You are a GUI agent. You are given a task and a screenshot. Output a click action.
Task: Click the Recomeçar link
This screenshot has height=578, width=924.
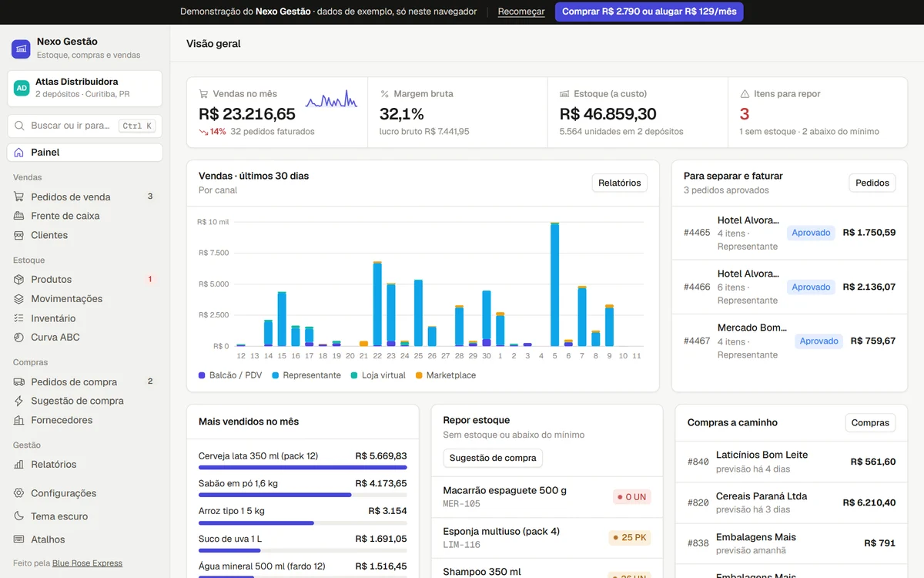tap(521, 12)
